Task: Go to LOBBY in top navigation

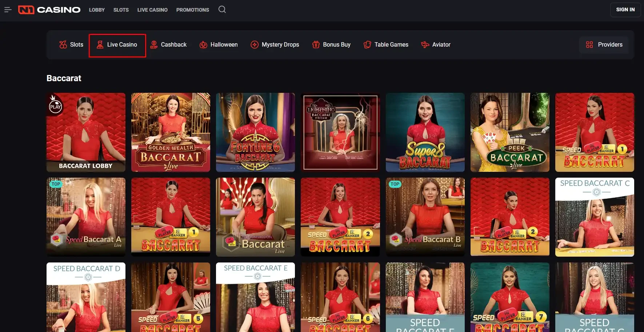Action: point(97,10)
